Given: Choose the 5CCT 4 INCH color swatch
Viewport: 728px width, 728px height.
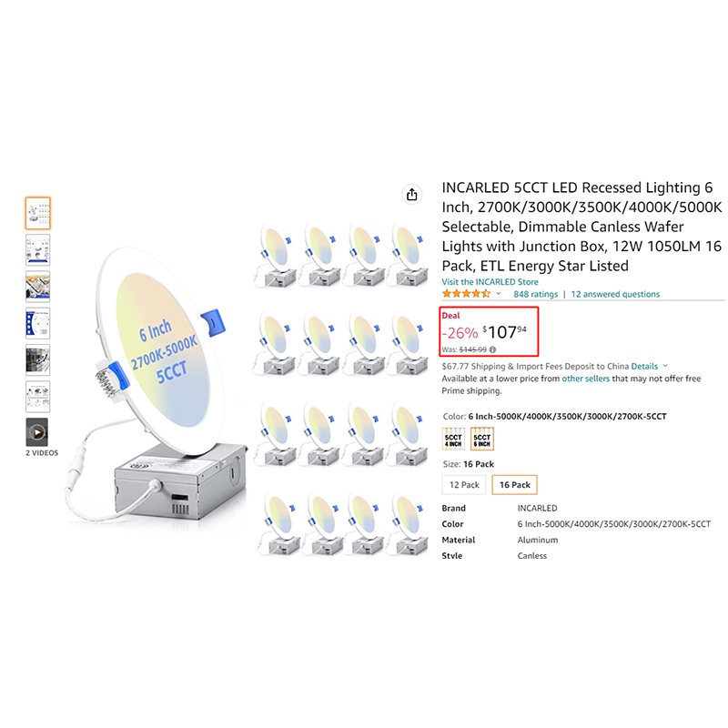Looking at the screenshot, I should pos(453,440).
